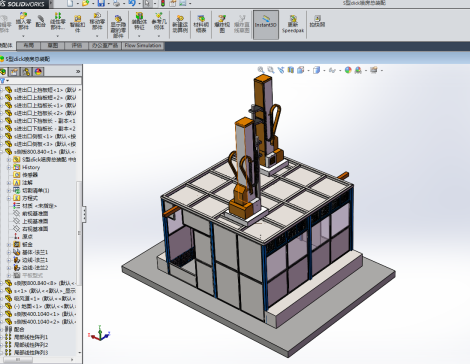Click the Section View icon
Image resolution: width=470 pixels, height=364 pixels.
pos(291,70)
